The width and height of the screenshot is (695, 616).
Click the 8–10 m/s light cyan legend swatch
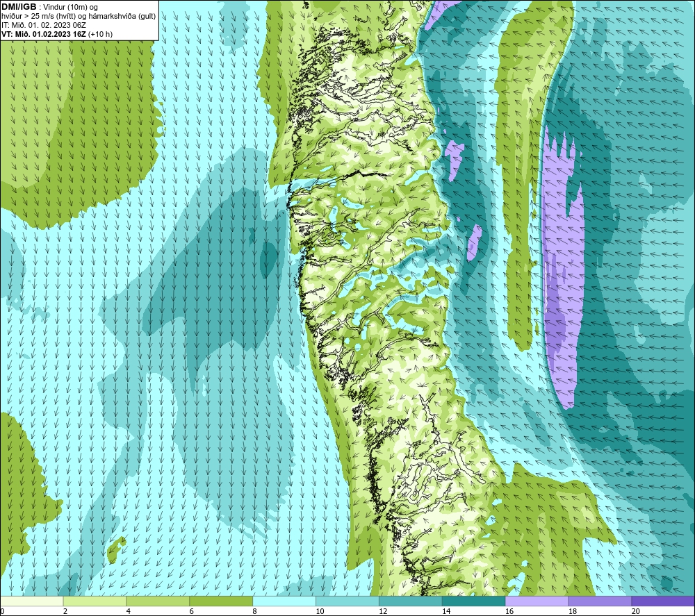(x=284, y=601)
